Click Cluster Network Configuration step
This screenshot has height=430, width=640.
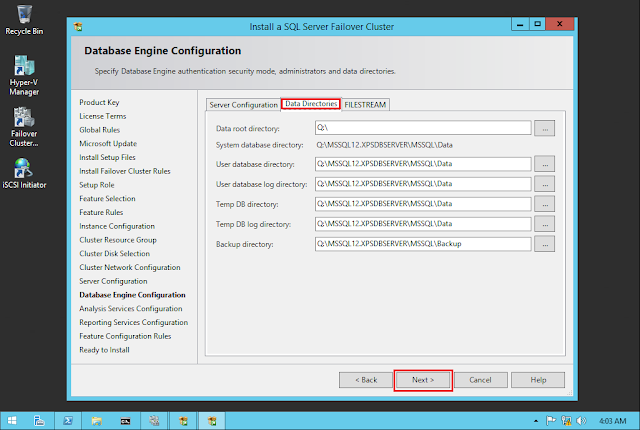coord(130,268)
